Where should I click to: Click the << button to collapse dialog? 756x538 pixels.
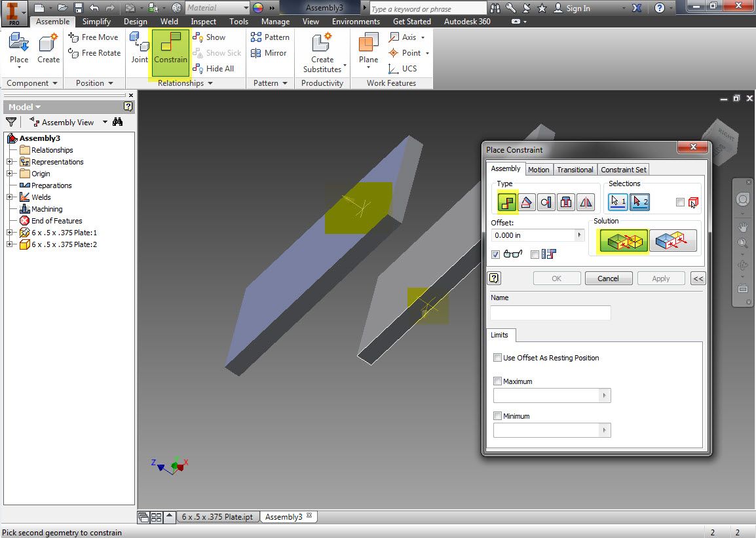[697, 278]
